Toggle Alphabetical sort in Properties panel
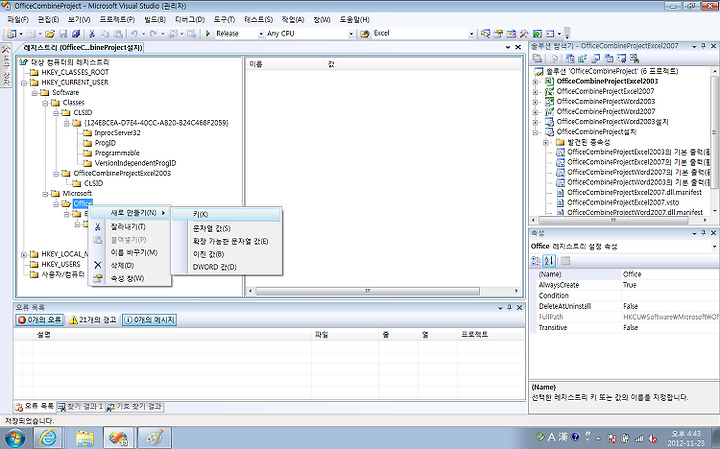Screen dimensions: 720x449 (x=549, y=261)
